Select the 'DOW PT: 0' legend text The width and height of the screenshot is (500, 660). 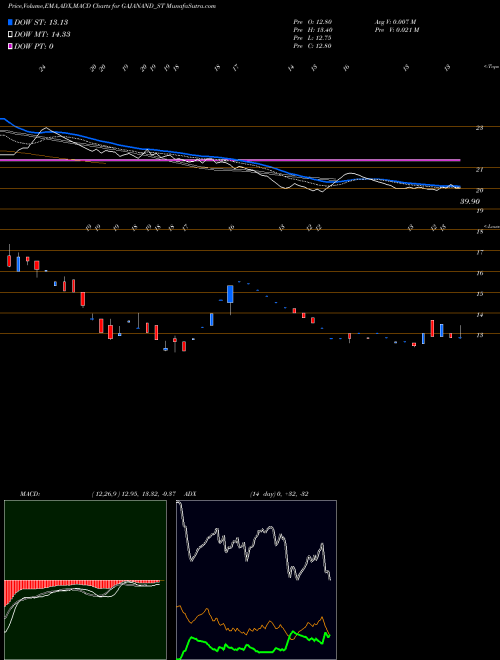click(x=34, y=46)
